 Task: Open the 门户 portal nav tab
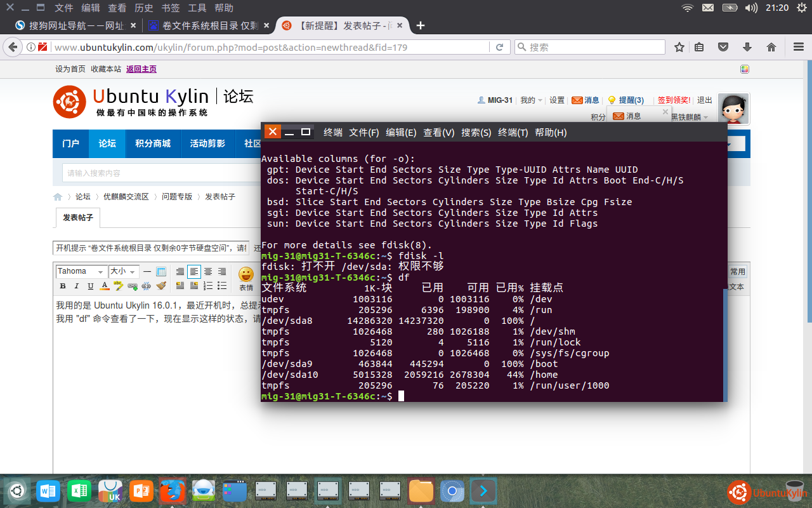[71, 144]
